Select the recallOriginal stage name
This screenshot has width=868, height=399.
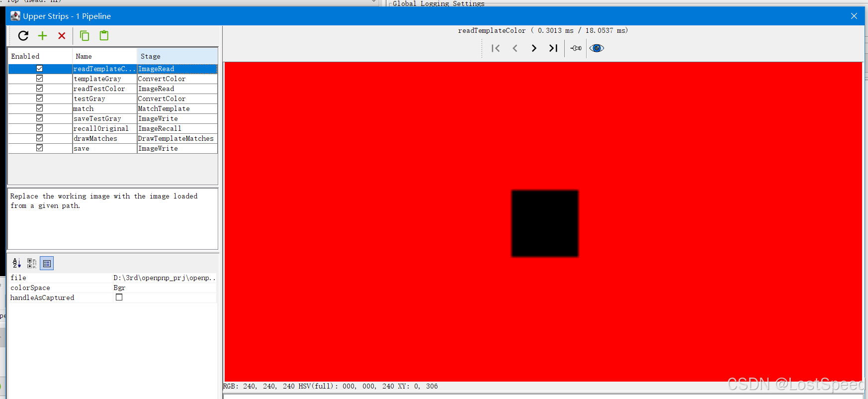[x=104, y=128]
